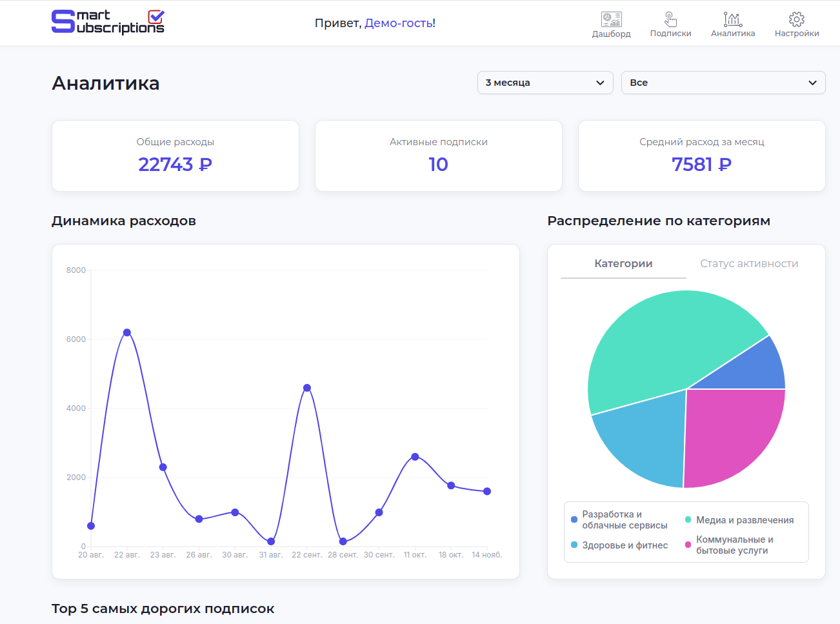
Task: Click the chevron on the Все selector
Action: (x=813, y=83)
